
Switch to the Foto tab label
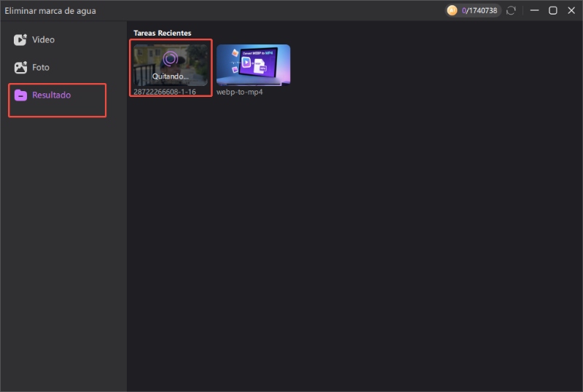tap(41, 68)
